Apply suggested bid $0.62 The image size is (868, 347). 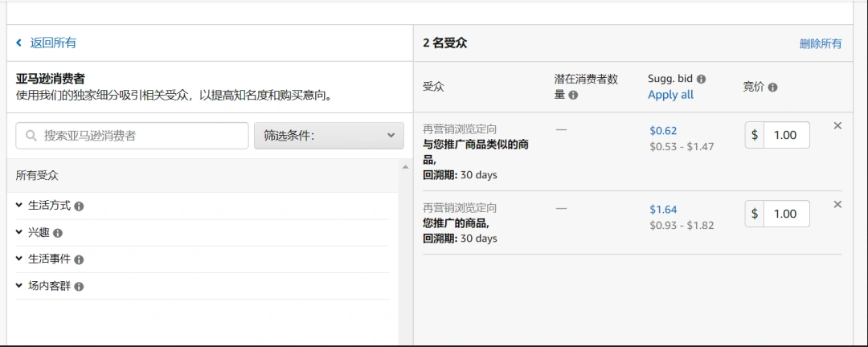point(663,131)
